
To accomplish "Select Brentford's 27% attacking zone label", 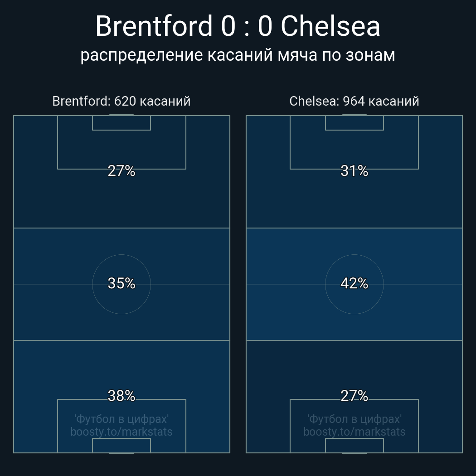I will (x=121, y=171).
